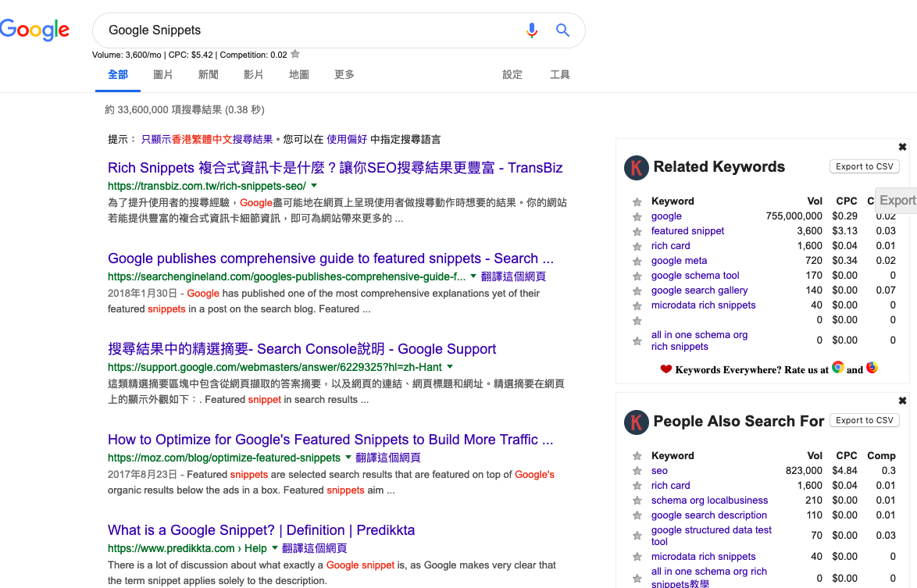Click the People Also Search For K logo
This screenshot has height=588, width=917.
coord(637,422)
